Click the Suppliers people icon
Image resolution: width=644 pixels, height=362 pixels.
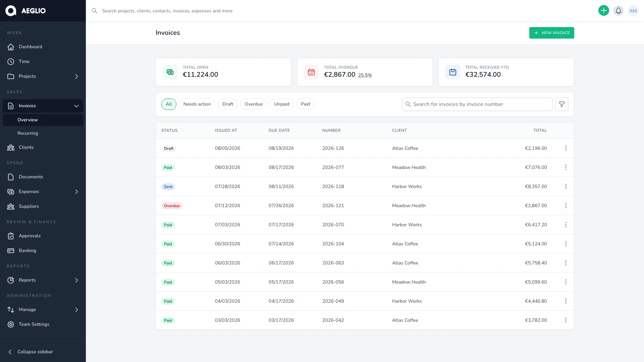tap(11, 206)
